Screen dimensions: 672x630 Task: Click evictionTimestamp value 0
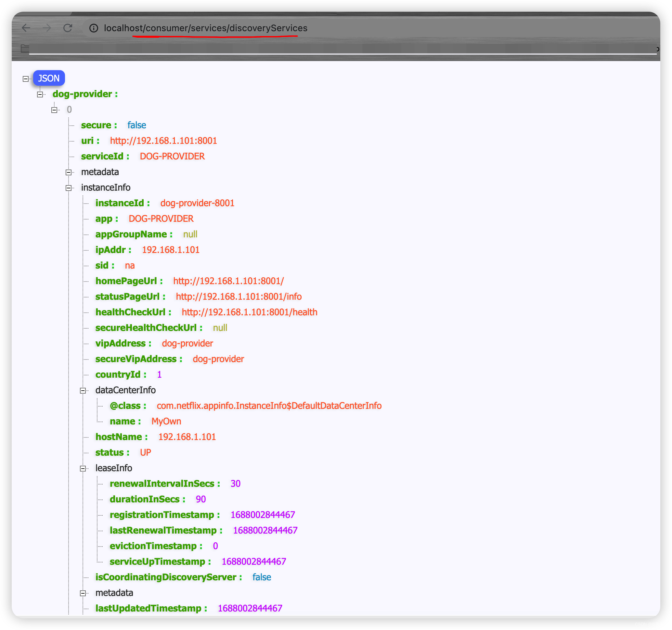click(x=215, y=546)
